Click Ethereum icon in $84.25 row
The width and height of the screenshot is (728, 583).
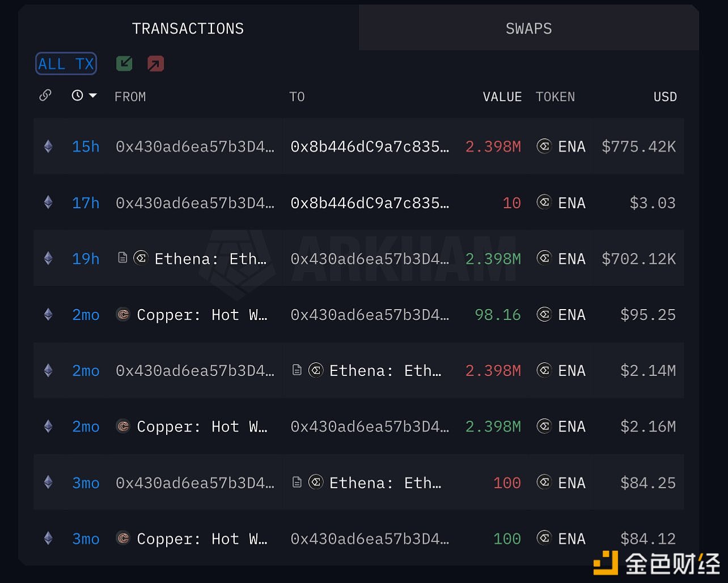click(48, 483)
